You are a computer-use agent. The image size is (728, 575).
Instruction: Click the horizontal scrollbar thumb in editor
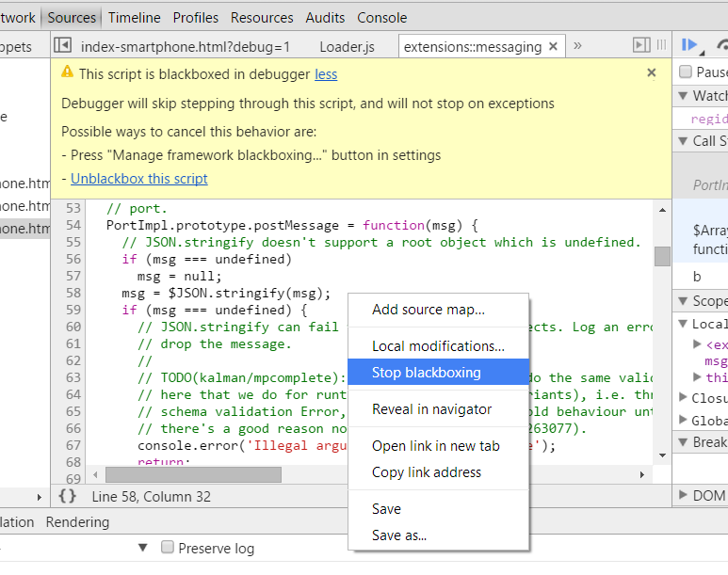click(x=193, y=475)
